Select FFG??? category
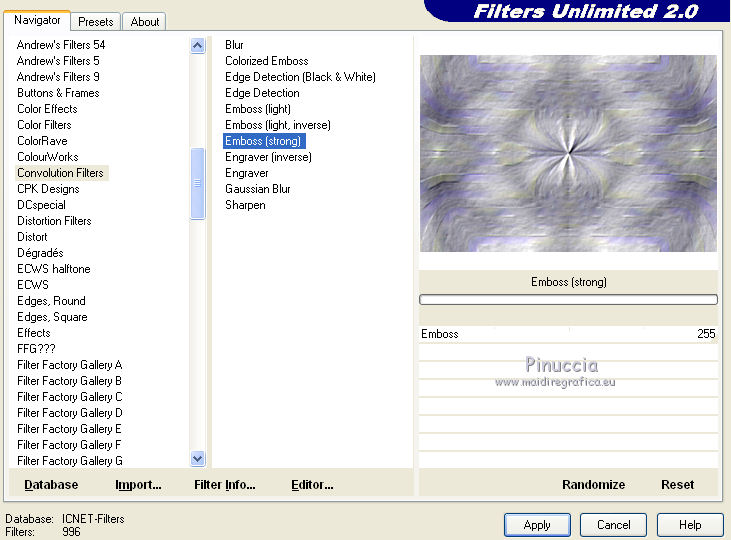The image size is (731, 540). (36, 349)
